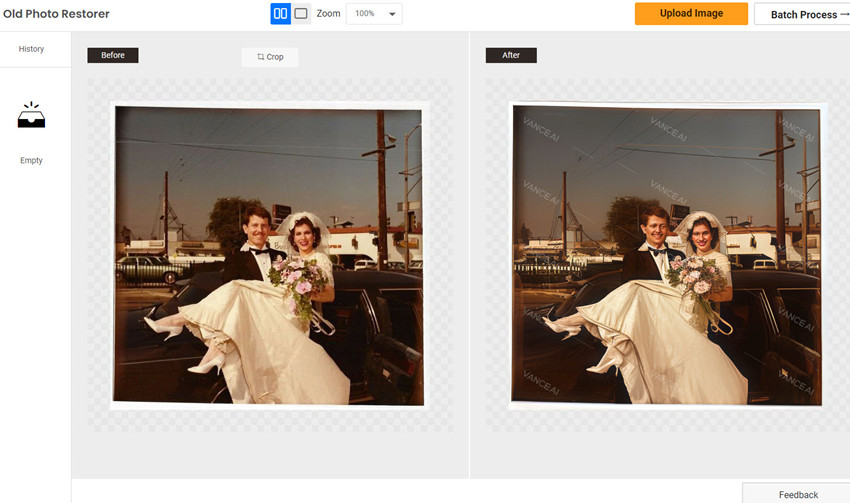850x503 pixels.
Task: Click the Batch Process arrow icon
Action: click(x=844, y=15)
